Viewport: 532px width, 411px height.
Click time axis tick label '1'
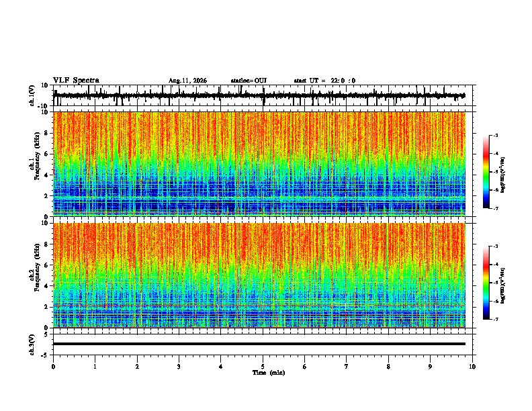95,367
